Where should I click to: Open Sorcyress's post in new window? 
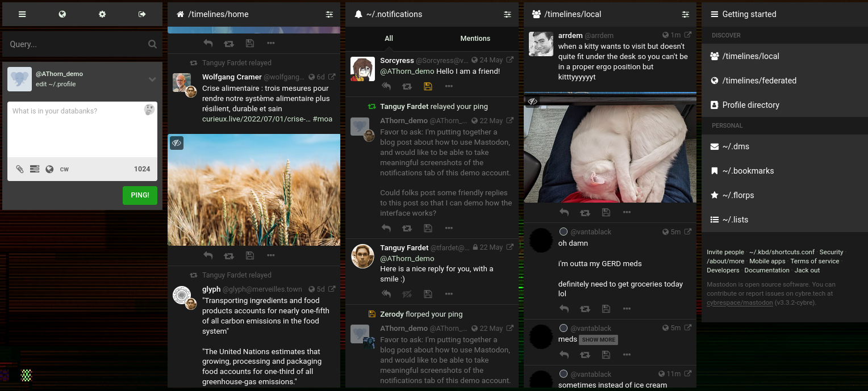[510, 60]
